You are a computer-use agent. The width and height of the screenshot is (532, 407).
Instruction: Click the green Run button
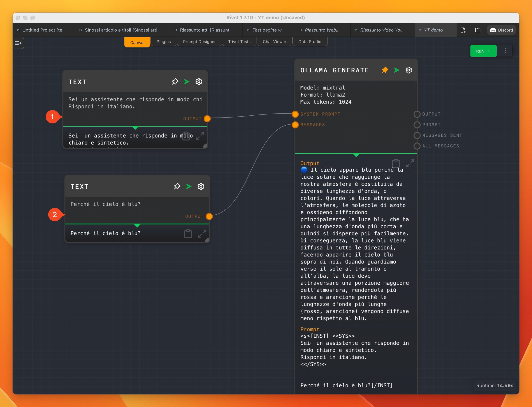pos(483,51)
